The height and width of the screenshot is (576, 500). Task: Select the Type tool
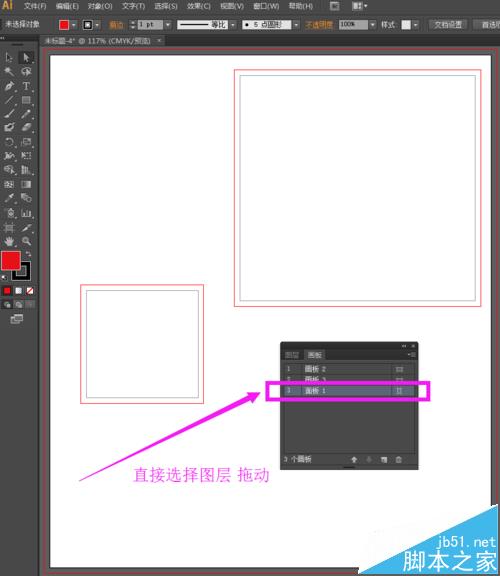(x=26, y=86)
